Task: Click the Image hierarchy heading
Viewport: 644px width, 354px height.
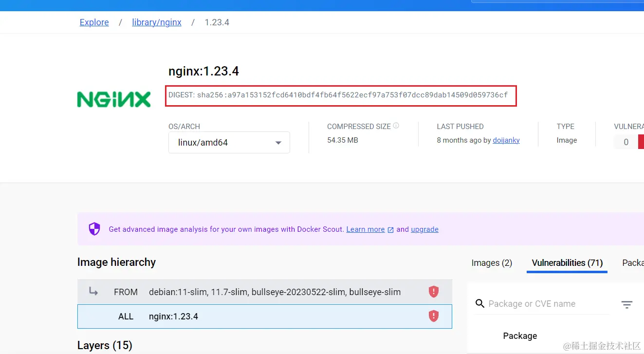Action: (x=116, y=262)
